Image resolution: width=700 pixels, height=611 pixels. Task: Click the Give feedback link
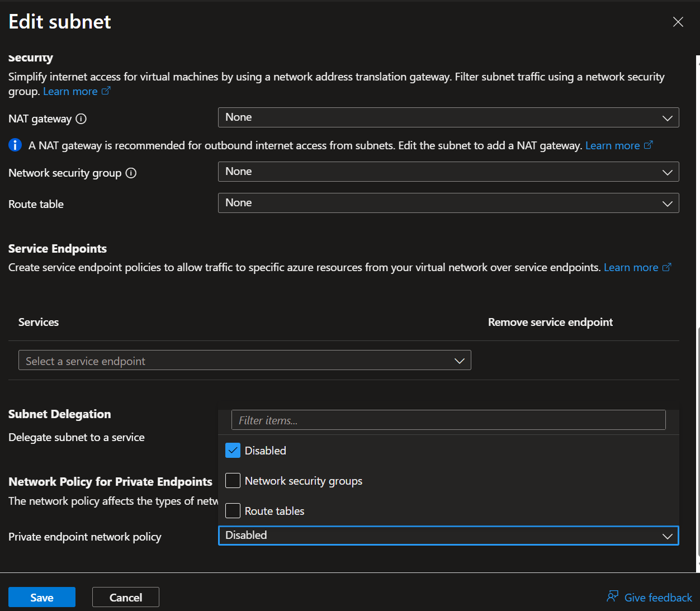[658, 598]
